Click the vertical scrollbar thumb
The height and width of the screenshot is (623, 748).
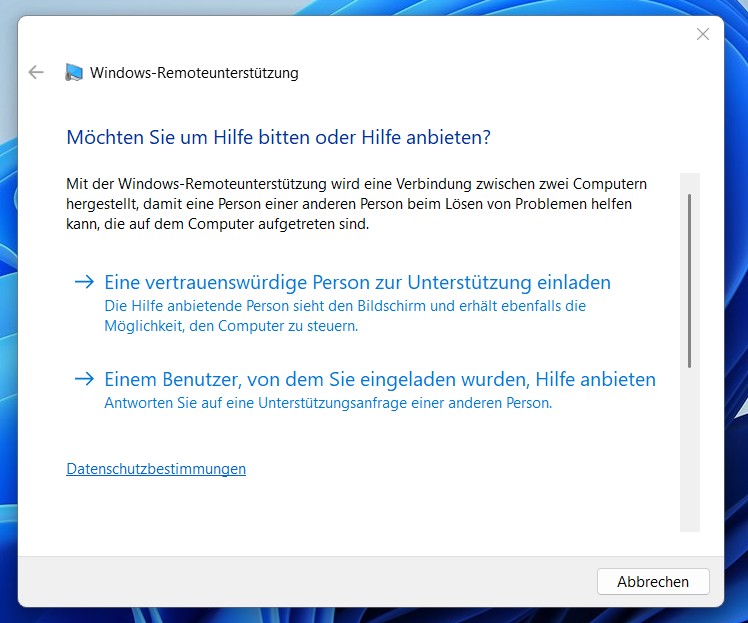click(689, 280)
